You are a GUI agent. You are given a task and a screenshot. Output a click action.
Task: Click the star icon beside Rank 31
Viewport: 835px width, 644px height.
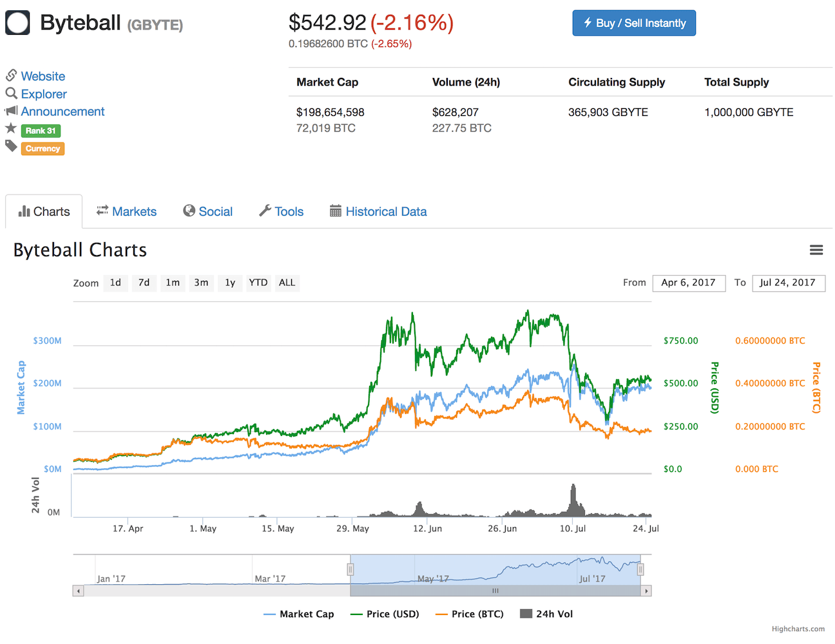pos(11,129)
